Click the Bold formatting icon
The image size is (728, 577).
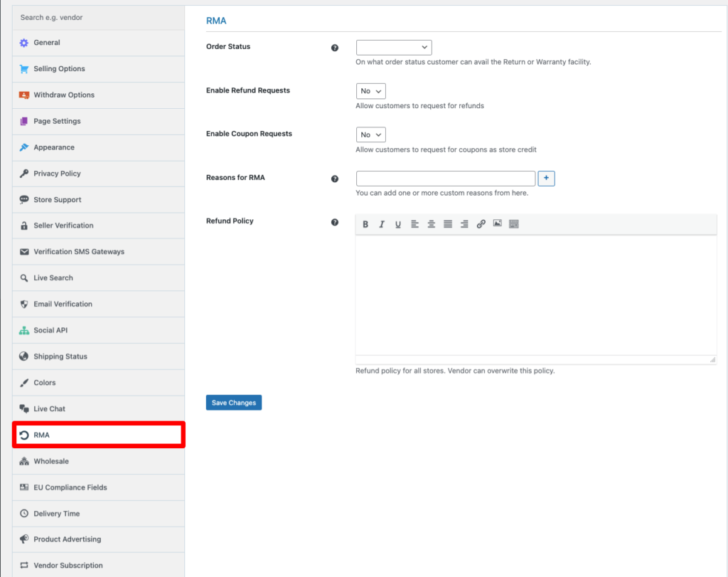point(365,224)
